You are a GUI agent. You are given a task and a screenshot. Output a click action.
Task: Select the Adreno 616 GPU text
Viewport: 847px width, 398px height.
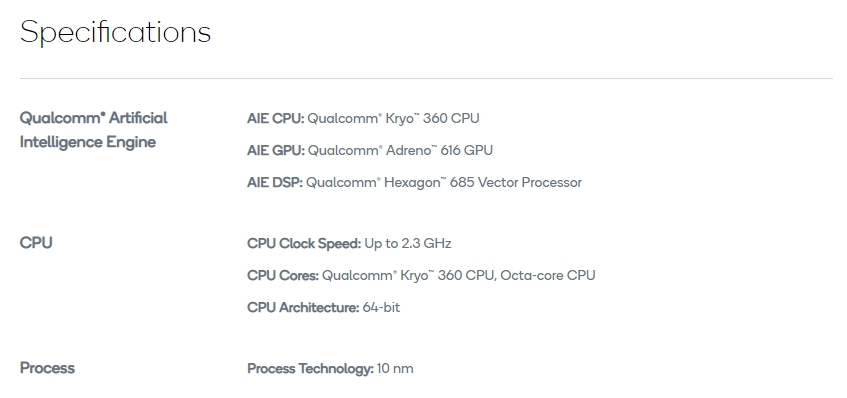(439, 150)
